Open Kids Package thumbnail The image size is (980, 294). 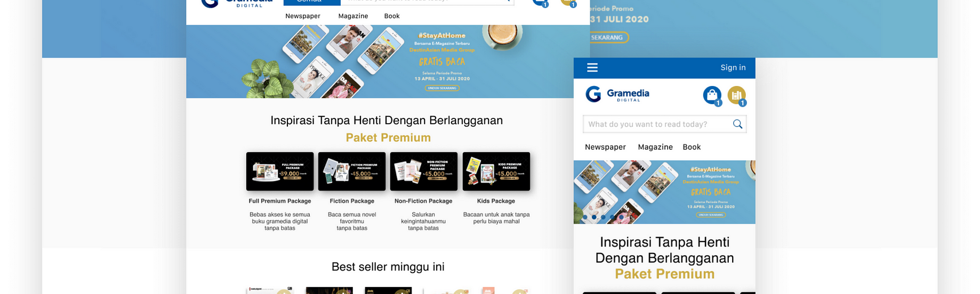click(496, 171)
